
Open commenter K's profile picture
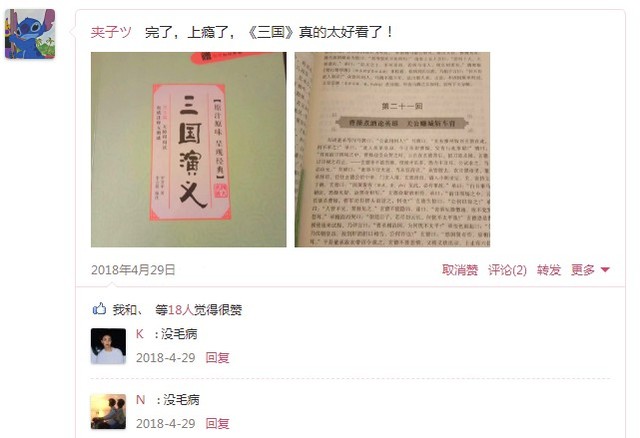[x=108, y=346]
